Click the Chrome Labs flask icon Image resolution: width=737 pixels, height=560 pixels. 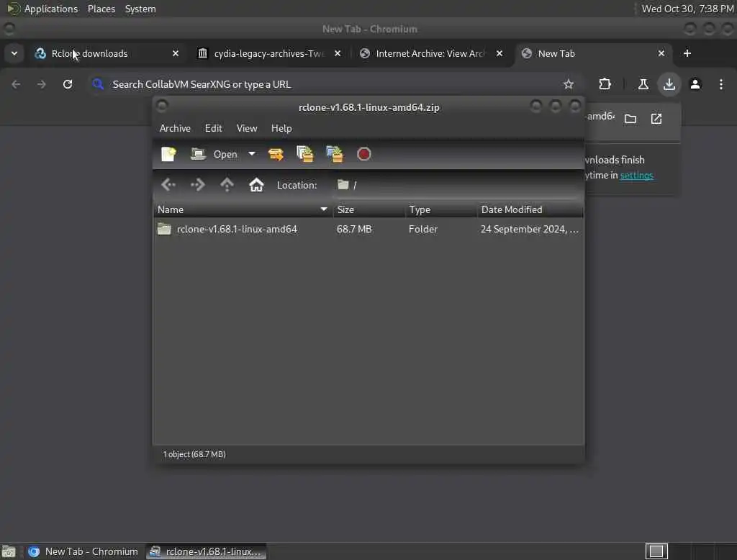(643, 84)
